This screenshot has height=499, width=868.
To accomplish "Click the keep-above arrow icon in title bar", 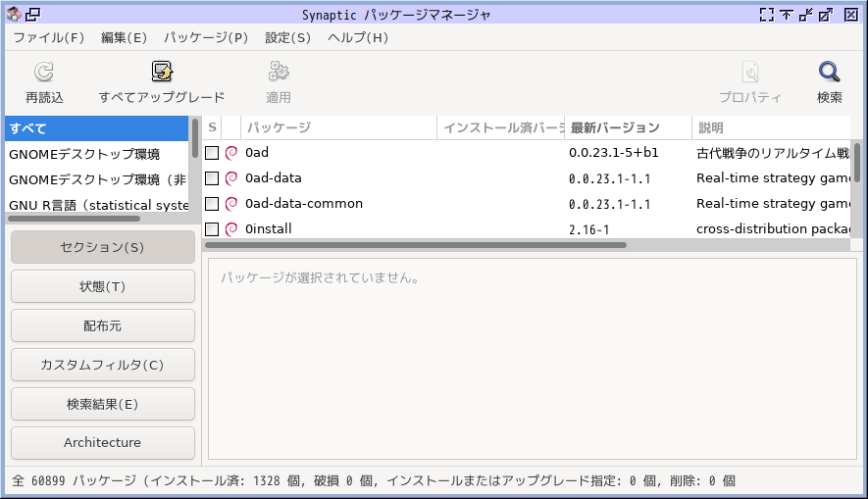I will click(x=786, y=15).
